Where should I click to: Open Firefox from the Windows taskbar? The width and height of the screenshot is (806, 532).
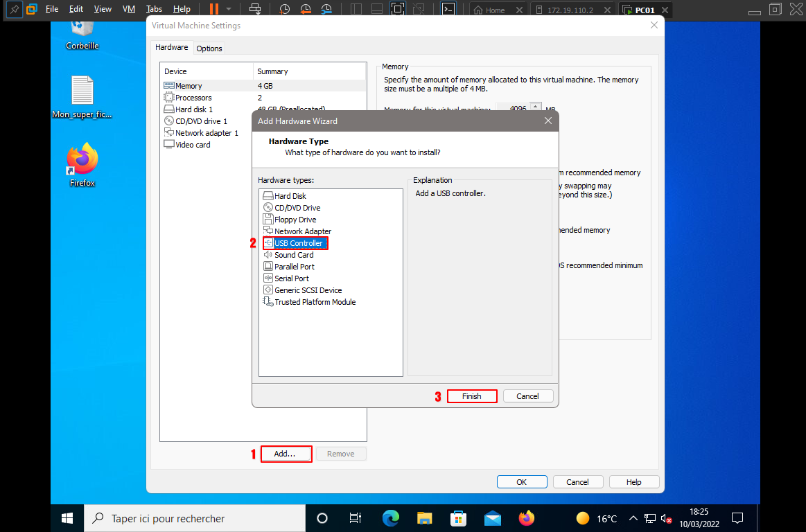coord(527,518)
